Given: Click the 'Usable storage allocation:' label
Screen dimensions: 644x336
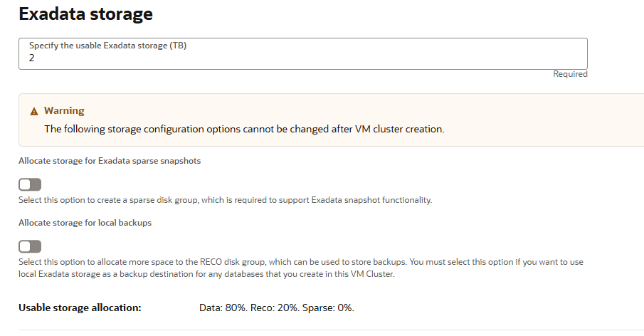Looking at the screenshot, I should (80, 308).
